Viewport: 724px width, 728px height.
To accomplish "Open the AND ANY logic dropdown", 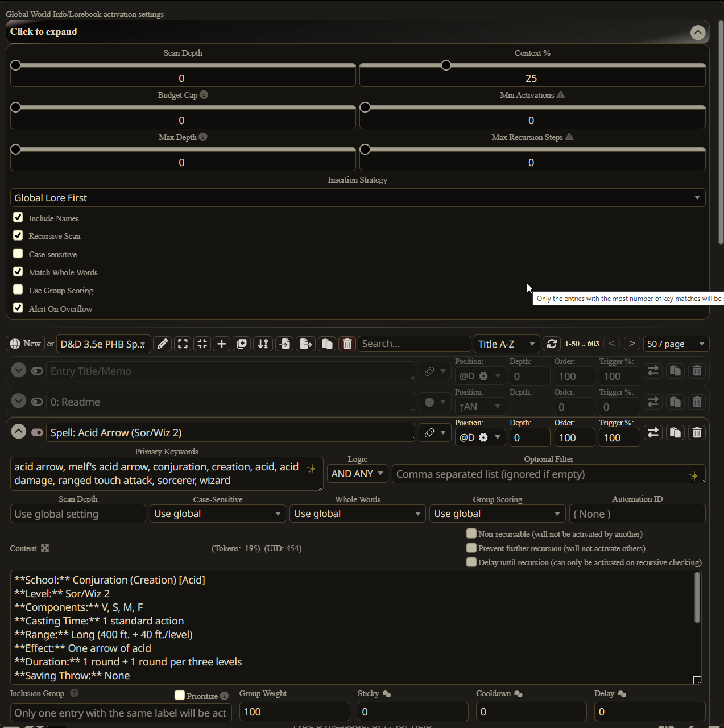I will click(358, 474).
